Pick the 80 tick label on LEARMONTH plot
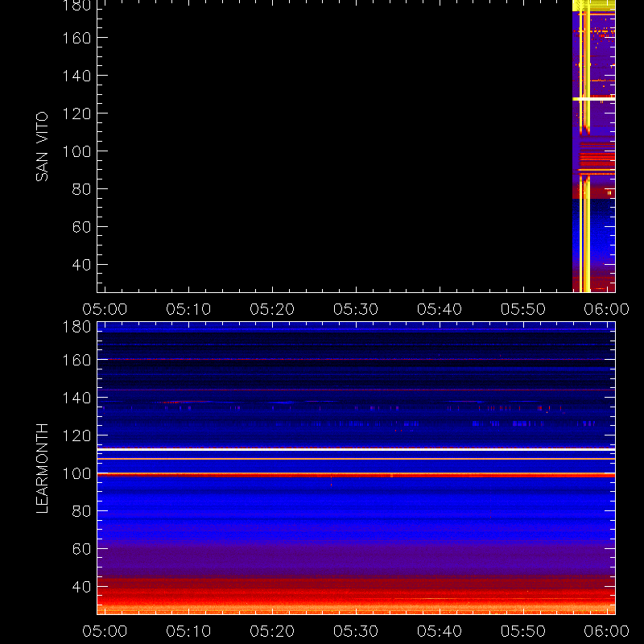The height and width of the screenshot is (644, 644). click(81, 511)
